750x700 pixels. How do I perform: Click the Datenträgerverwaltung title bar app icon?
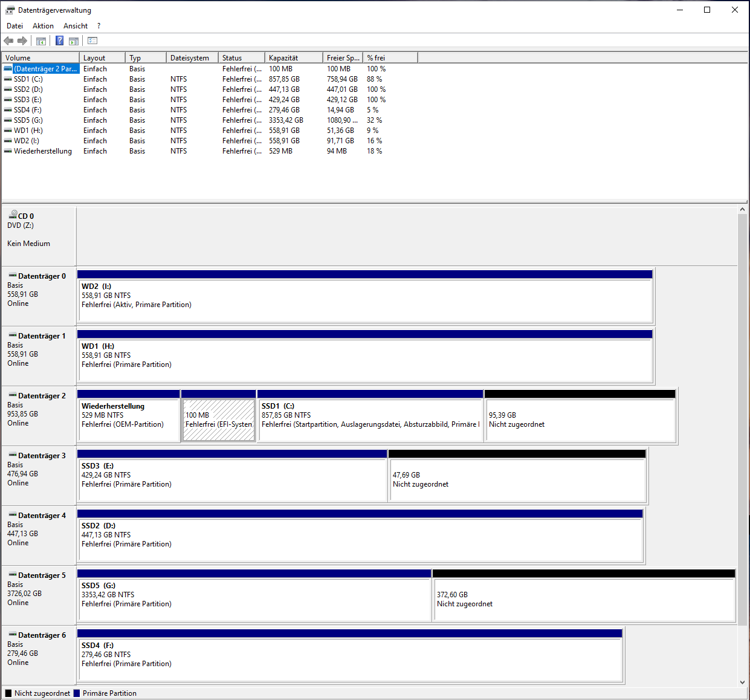(x=10, y=10)
